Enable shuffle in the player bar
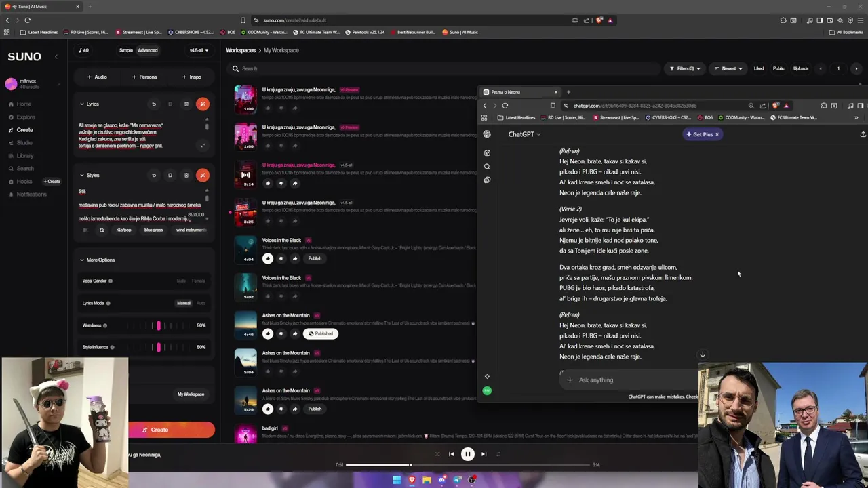Screen dimensions: 868x488 [x=437, y=454]
